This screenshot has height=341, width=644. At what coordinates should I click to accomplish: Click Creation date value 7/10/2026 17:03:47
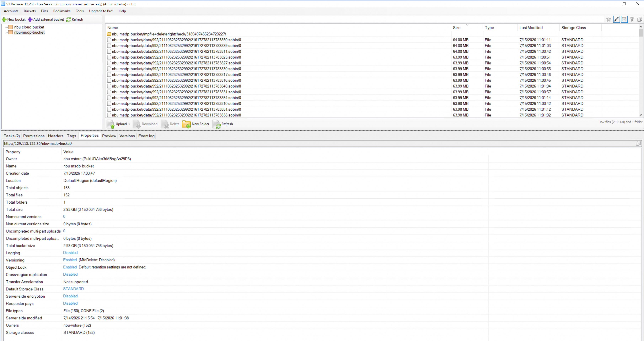(79, 173)
